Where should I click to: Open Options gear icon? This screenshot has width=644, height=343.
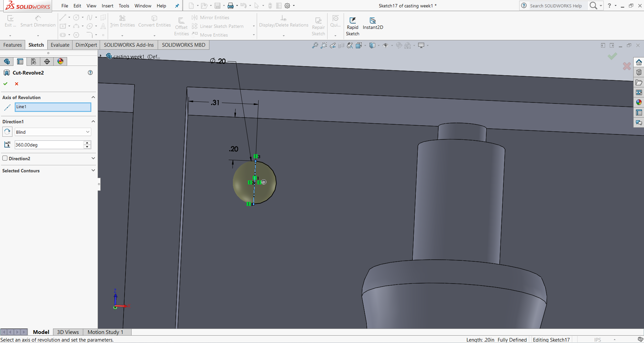point(287,6)
